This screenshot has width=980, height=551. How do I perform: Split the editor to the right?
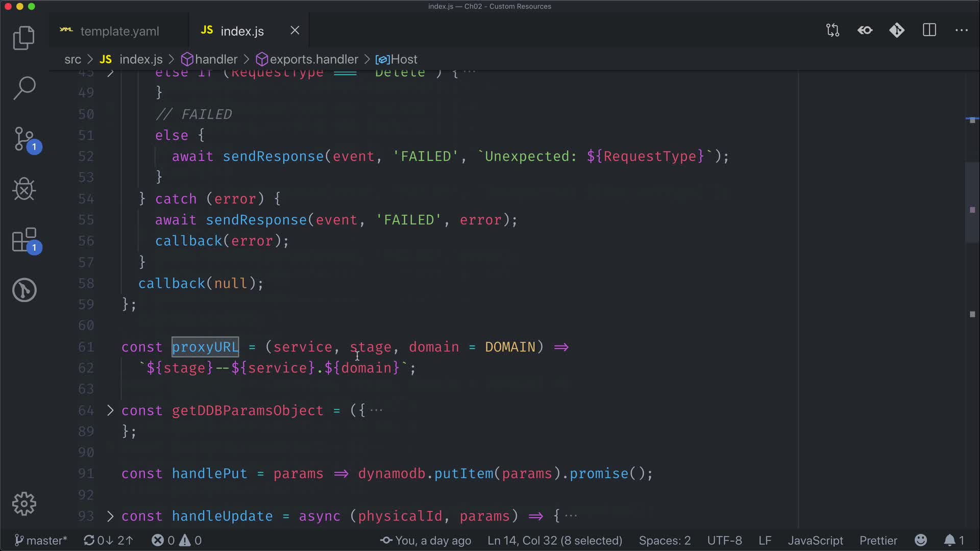coord(929,31)
